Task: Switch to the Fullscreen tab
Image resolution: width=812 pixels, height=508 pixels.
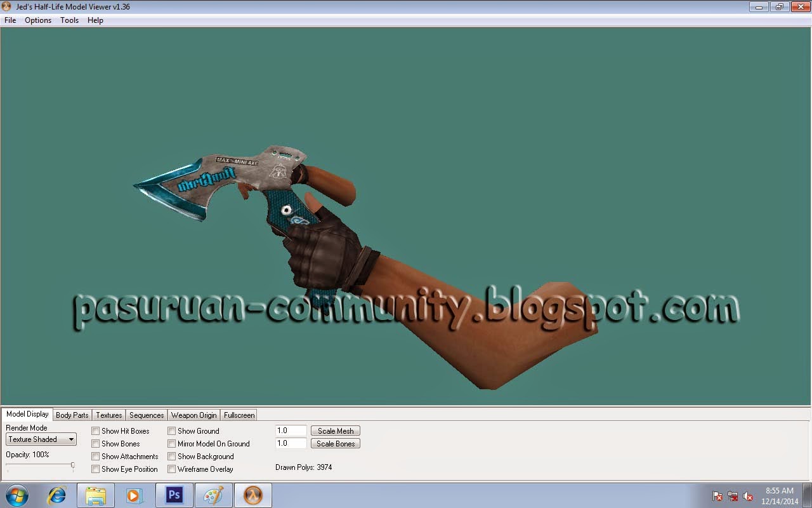Action: [x=239, y=415]
